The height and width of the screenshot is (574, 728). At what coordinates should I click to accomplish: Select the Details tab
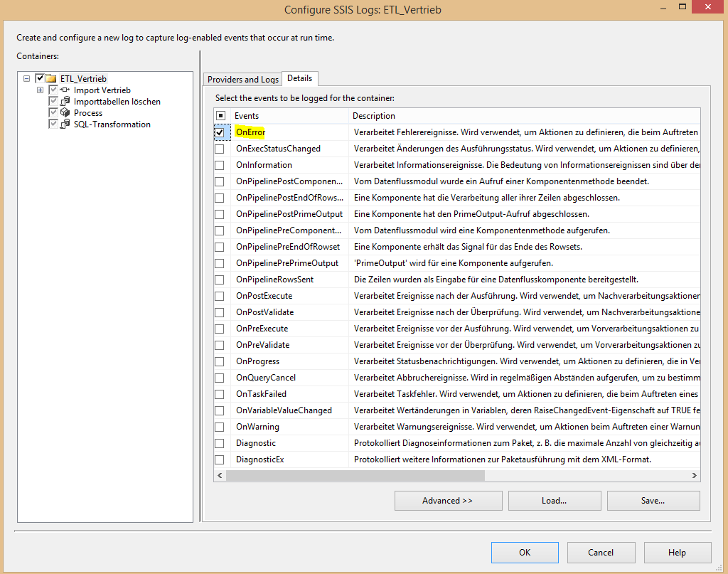click(300, 78)
